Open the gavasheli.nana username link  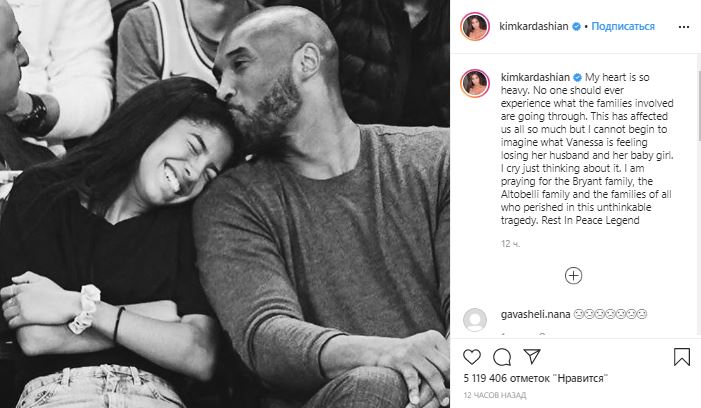[535, 314]
